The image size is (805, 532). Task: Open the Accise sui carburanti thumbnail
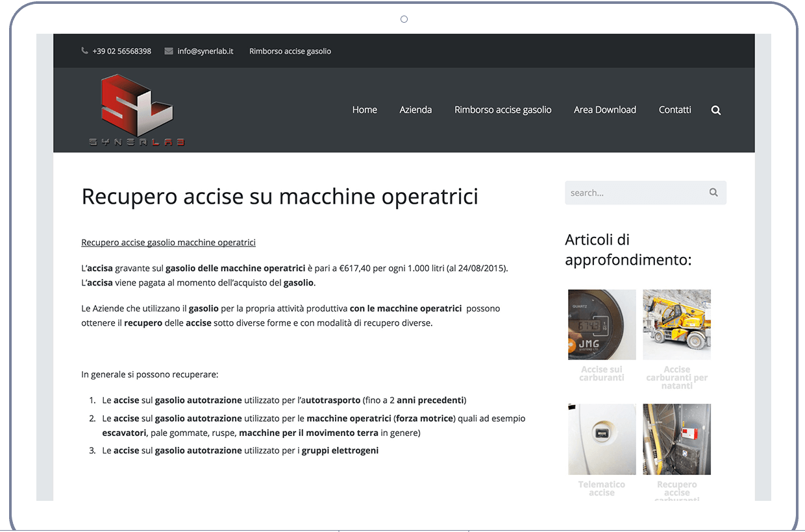(x=602, y=324)
